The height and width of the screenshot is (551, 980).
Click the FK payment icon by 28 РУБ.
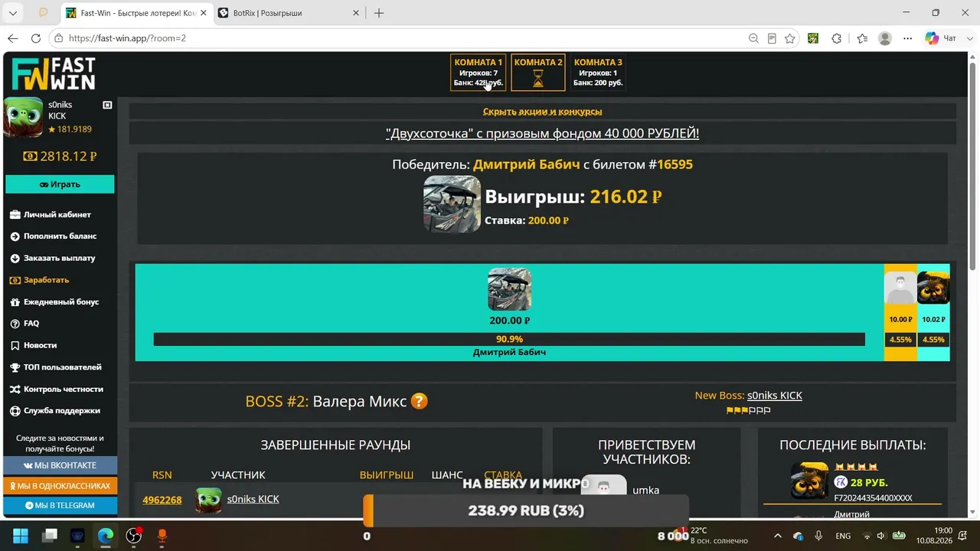[841, 482]
